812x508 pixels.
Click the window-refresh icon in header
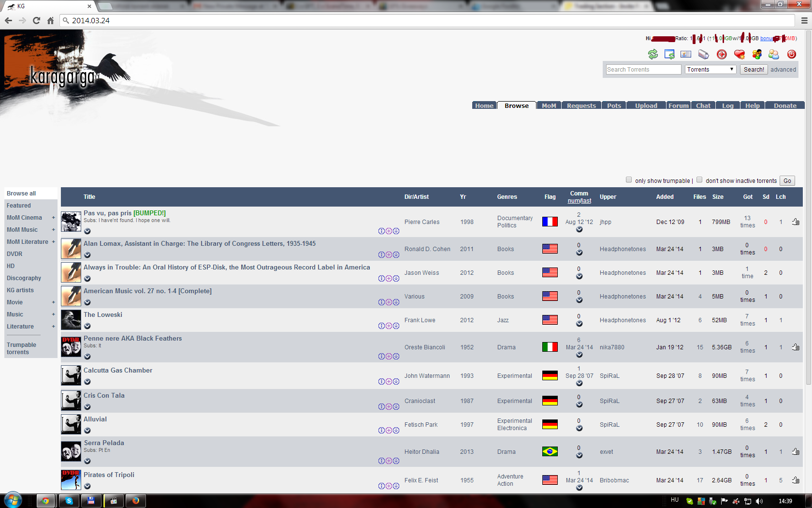tap(669, 54)
